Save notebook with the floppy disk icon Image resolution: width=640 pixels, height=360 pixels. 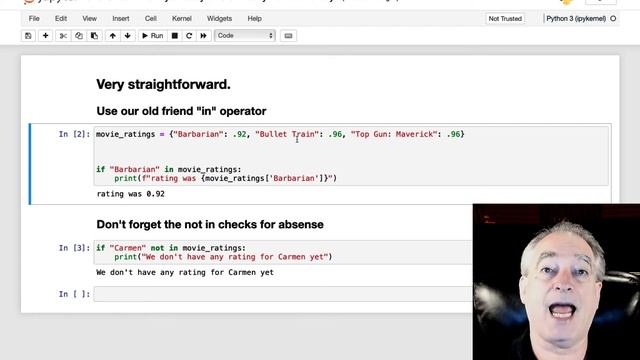click(x=28, y=36)
